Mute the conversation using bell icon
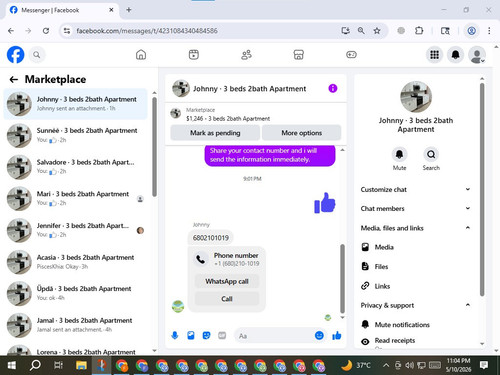 [x=399, y=154]
